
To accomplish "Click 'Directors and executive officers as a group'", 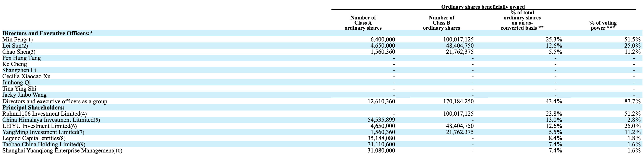I will (55, 102).
